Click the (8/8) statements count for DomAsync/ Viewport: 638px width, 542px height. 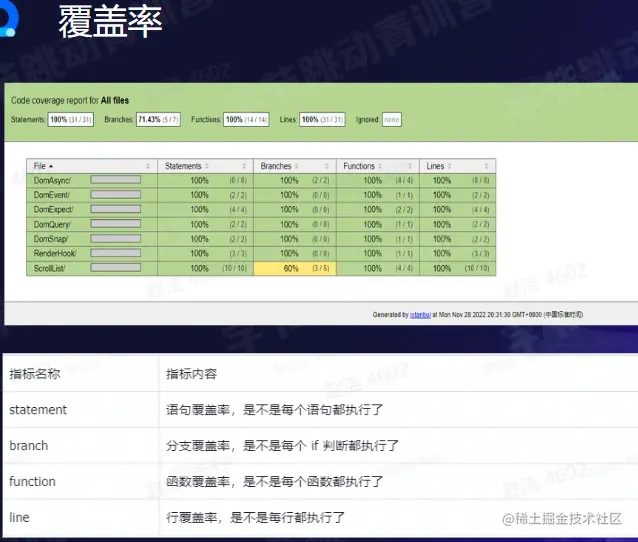pos(238,181)
